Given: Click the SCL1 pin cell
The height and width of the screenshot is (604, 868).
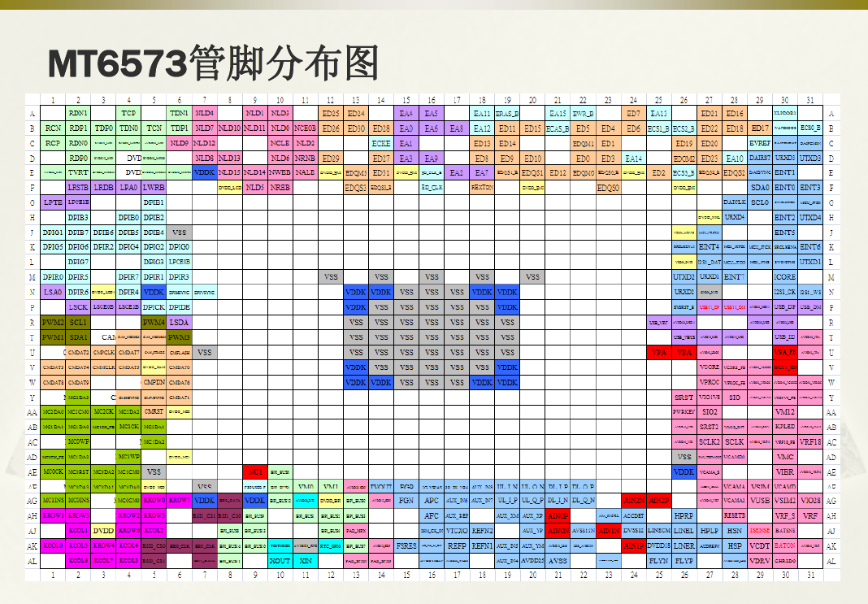Looking at the screenshot, I should tap(78, 322).
